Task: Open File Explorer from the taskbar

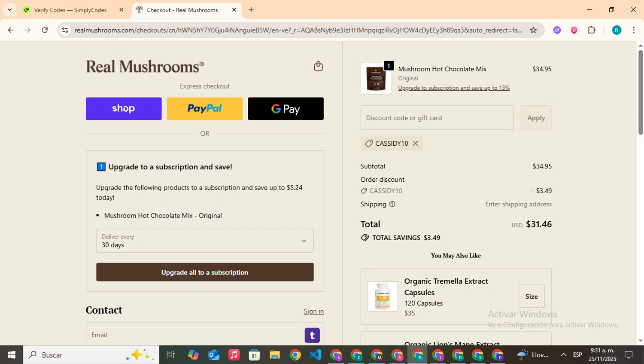Action: [275, 355]
